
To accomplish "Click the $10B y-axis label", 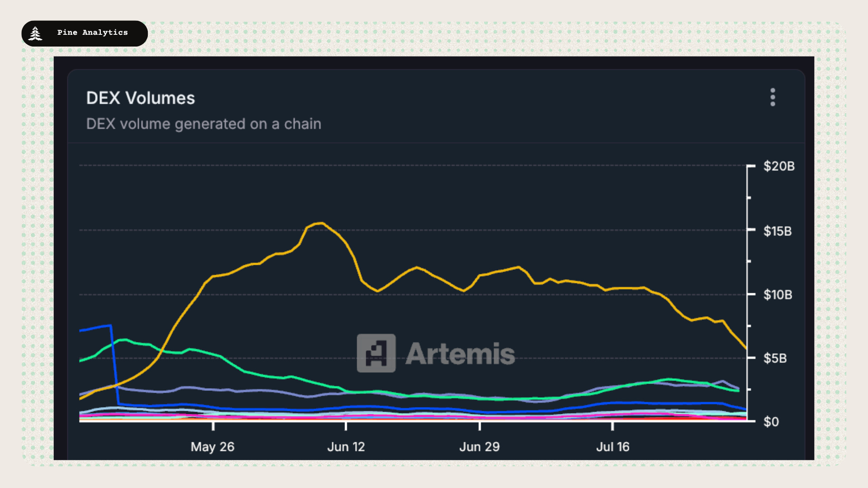I will [778, 295].
